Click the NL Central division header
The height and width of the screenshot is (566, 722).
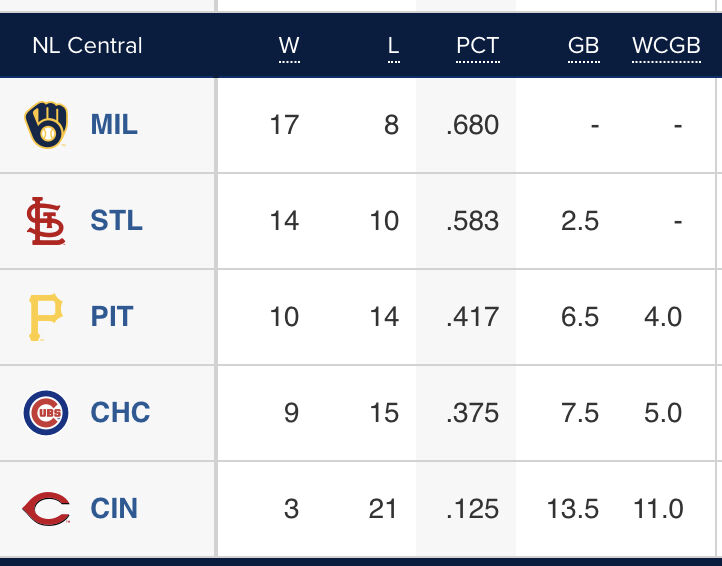tap(87, 46)
